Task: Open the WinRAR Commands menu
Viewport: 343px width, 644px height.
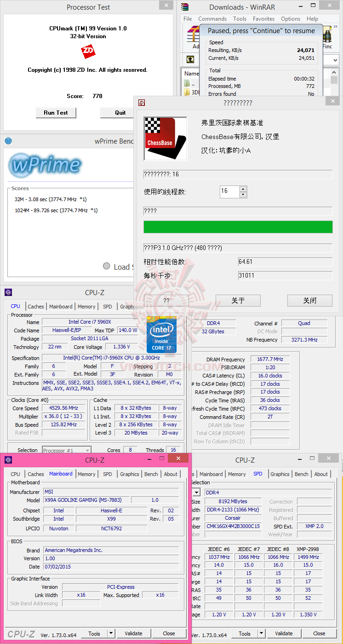Action: point(212,19)
